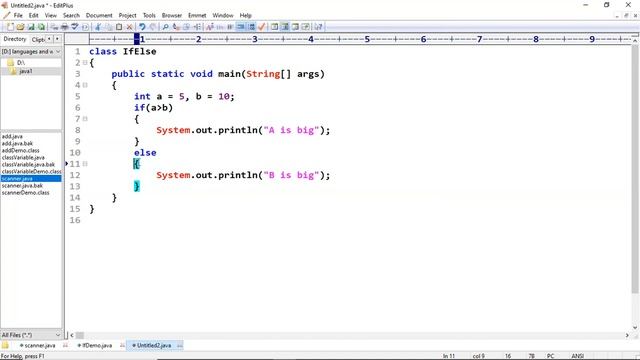Select classVariable.java.bak in the file list
This screenshot has height=360, width=640.
(28, 164)
